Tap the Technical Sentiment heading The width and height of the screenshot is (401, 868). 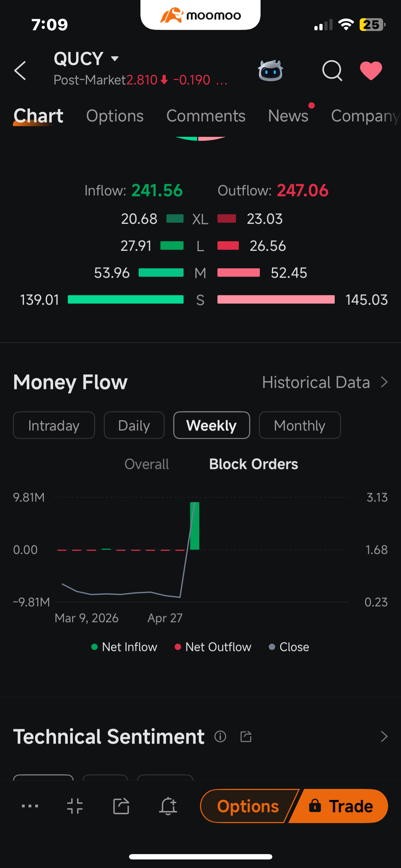pyautogui.click(x=109, y=737)
